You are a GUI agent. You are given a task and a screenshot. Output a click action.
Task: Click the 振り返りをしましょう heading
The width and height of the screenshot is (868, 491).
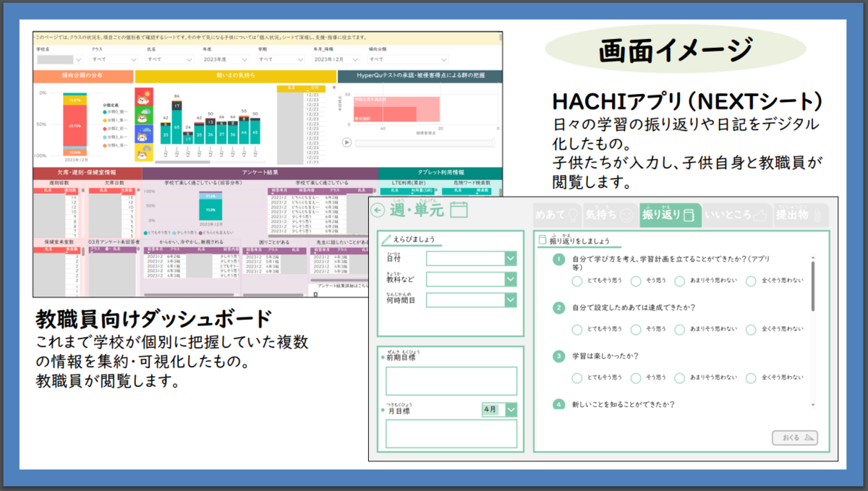579,241
